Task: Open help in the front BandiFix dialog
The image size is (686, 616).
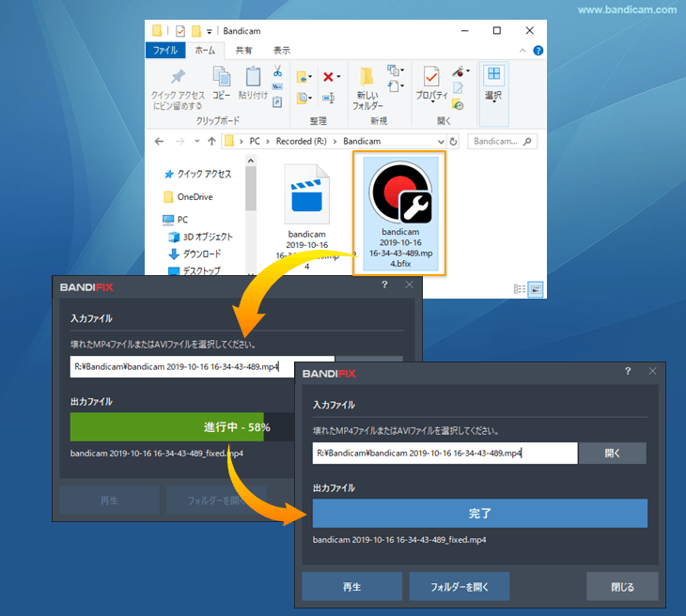Action: coord(628,371)
